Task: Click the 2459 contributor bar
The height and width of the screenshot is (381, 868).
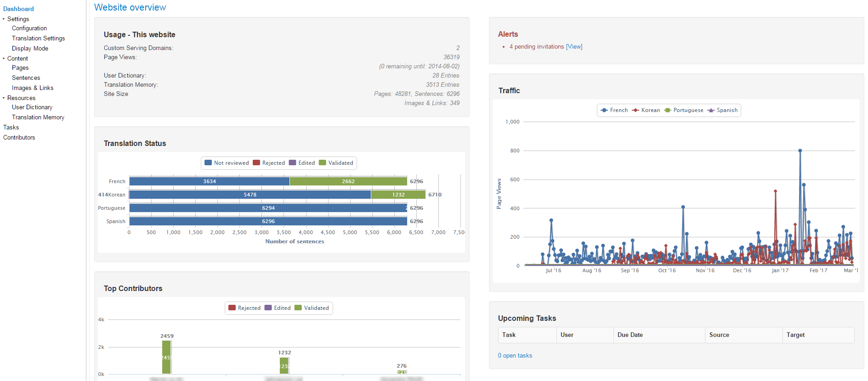Action: 166,357
